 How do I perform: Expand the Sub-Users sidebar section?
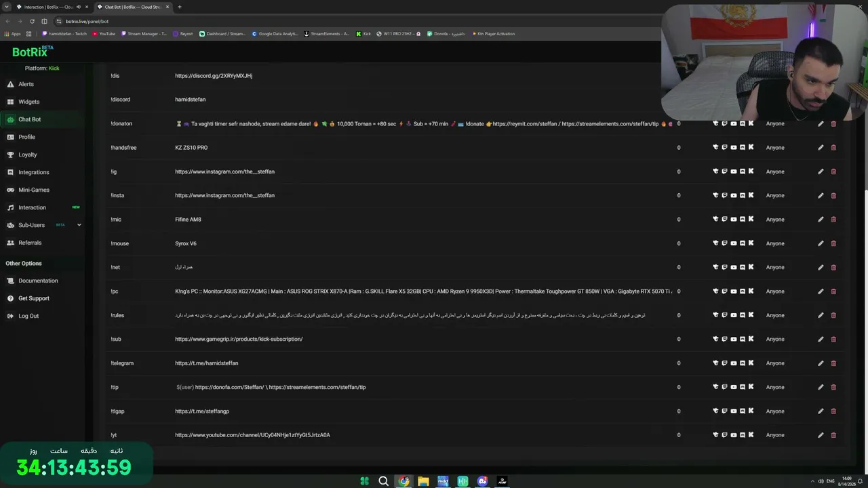point(79,225)
